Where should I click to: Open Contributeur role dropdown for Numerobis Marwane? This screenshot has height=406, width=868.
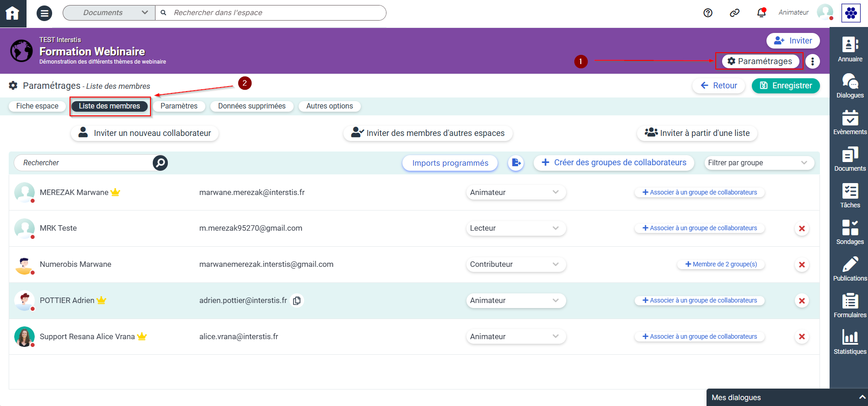515,265
